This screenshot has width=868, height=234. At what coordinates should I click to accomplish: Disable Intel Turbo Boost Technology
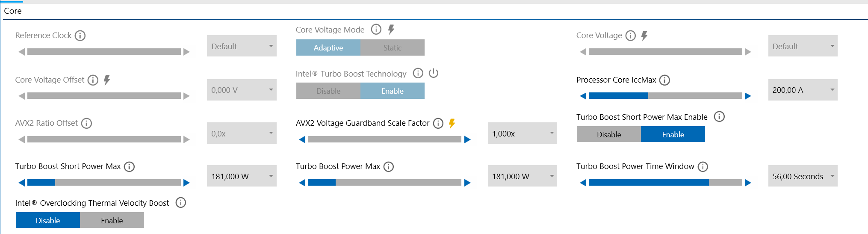[x=328, y=91]
